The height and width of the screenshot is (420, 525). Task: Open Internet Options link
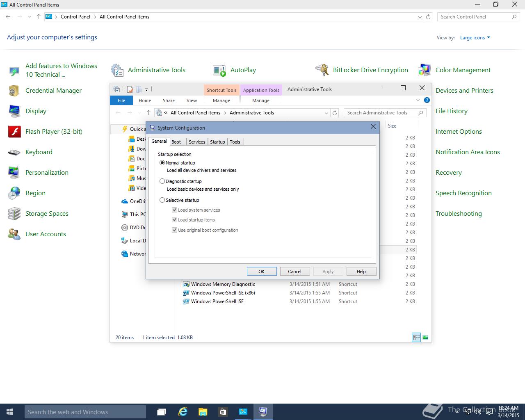click(459, 132)
